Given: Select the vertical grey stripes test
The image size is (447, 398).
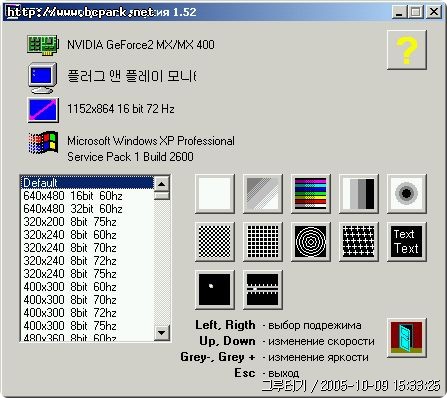Looking at the screenshot, I should coord(359,194).
